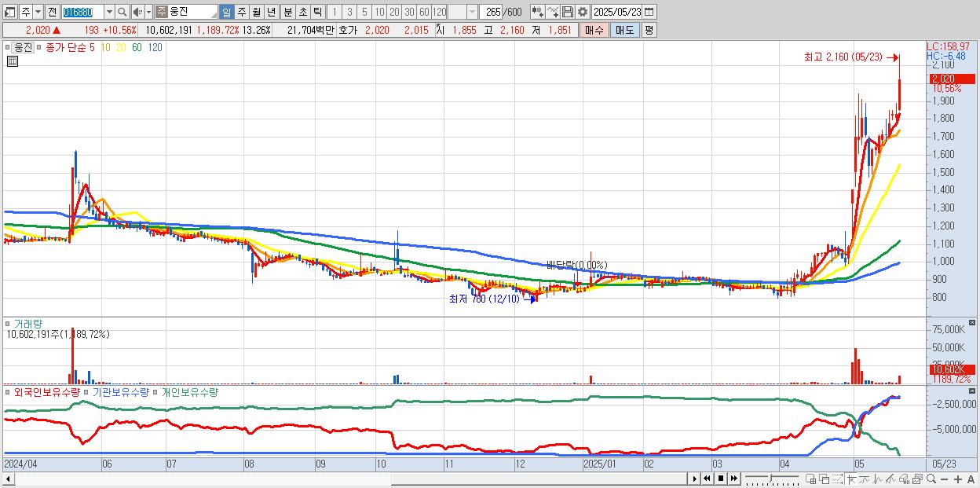This screenshot has height=488, width=980.
Task: Edit the candle count field 265
Action: [491, 12]
